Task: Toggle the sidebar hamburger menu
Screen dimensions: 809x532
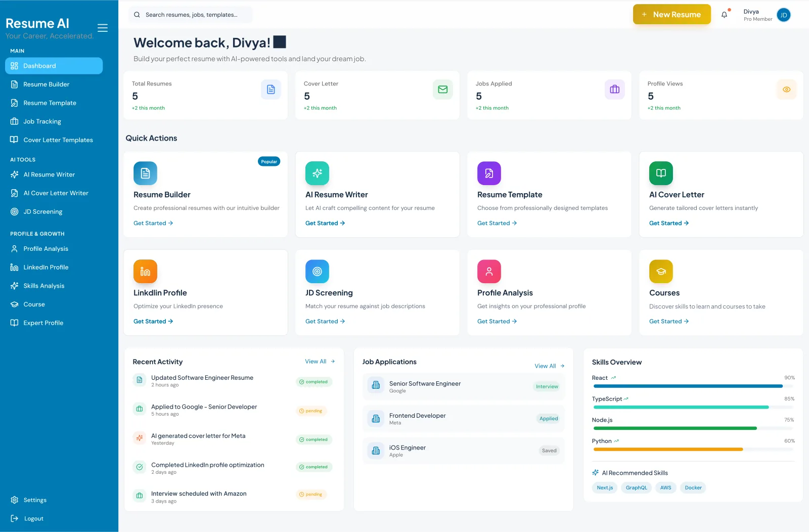Action: click(103, 28)
